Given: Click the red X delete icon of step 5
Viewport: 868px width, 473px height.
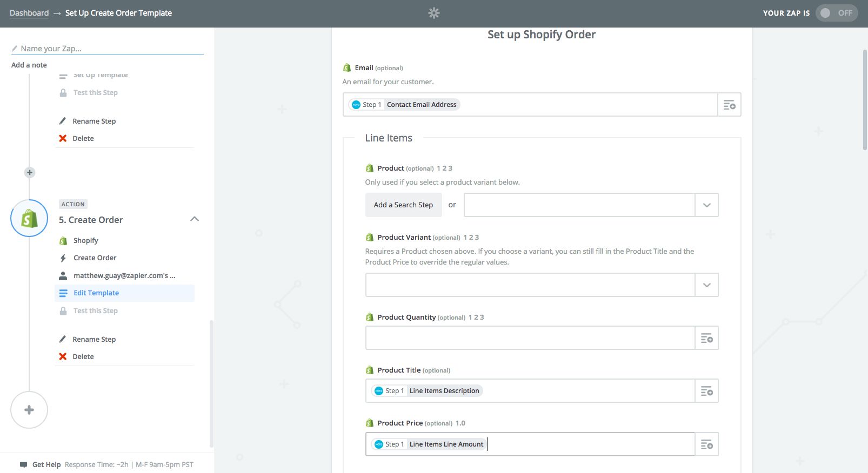Looking at the screenshot, I should 63,356.
